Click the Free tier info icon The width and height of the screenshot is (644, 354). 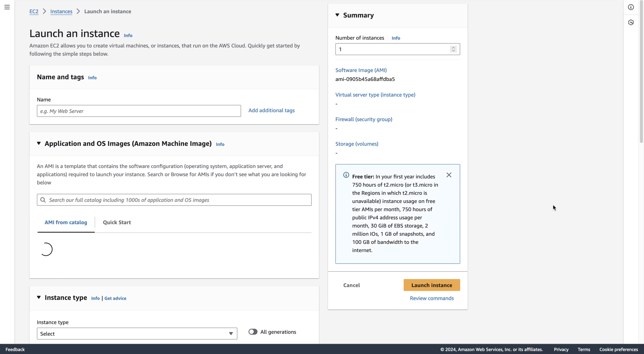[346, 175]
